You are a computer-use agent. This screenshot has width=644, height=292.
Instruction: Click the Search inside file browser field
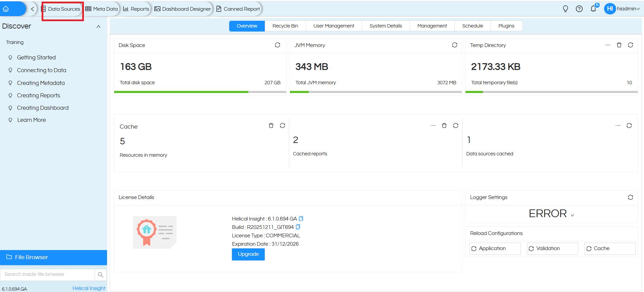(47, 275)
